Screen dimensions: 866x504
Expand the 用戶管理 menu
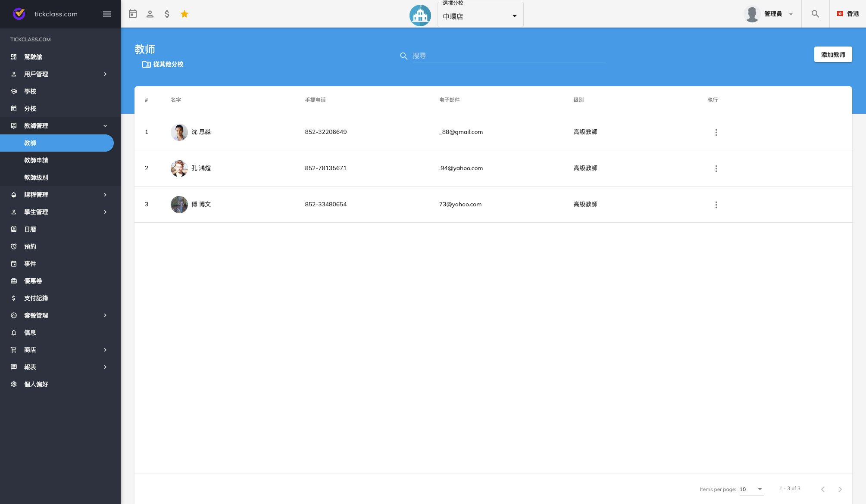click(x=60, y=74)
